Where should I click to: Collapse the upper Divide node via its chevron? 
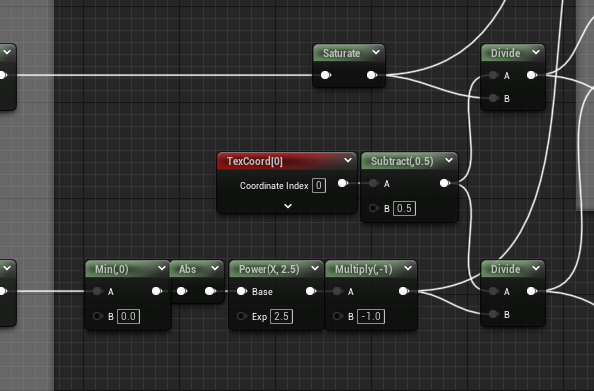(x=536, y=52)
